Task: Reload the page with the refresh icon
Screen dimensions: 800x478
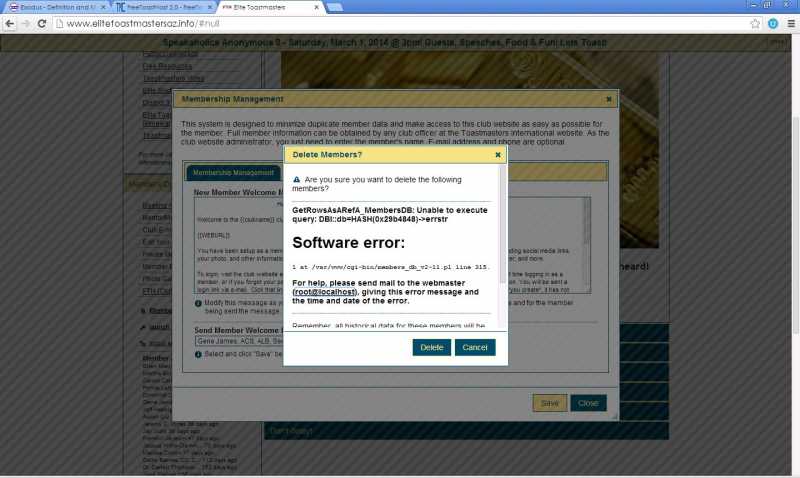Action: pos(54,23)
